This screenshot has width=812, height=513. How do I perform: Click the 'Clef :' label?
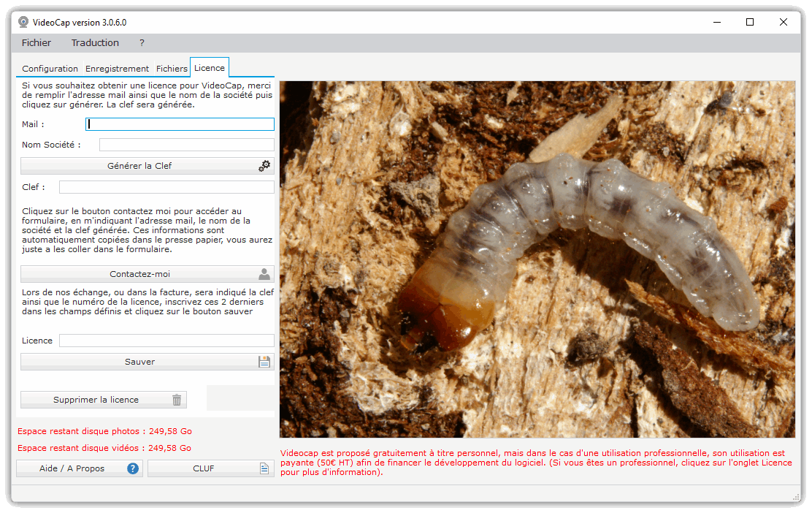34,187
